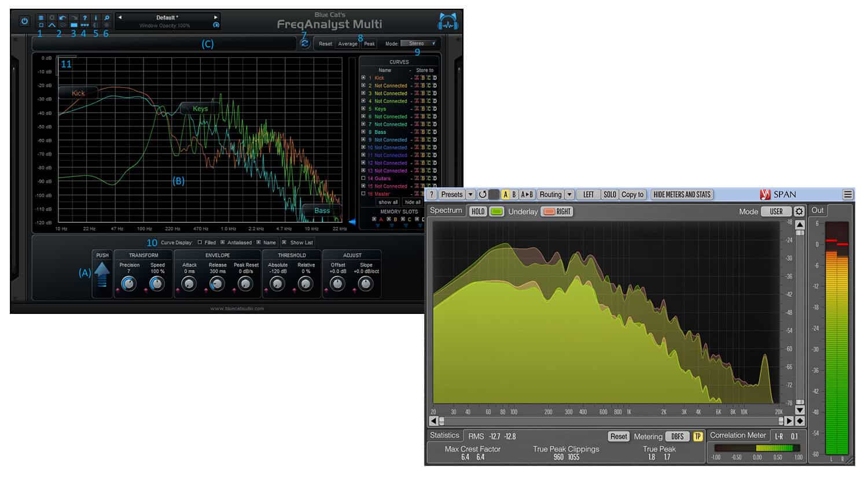Select next preset with right arrow
The width and height of the screenshot is (868, 488).
216,17
